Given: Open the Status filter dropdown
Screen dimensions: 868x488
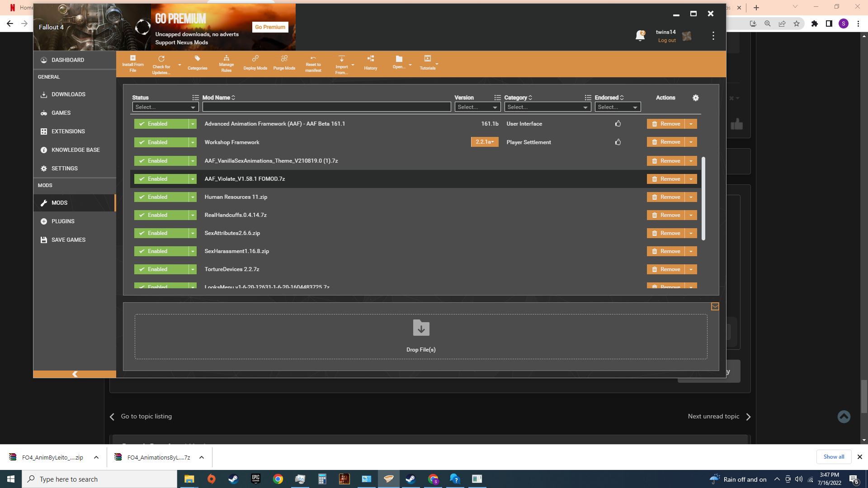Looking at the screenshot, I should (x=165, y=107).
